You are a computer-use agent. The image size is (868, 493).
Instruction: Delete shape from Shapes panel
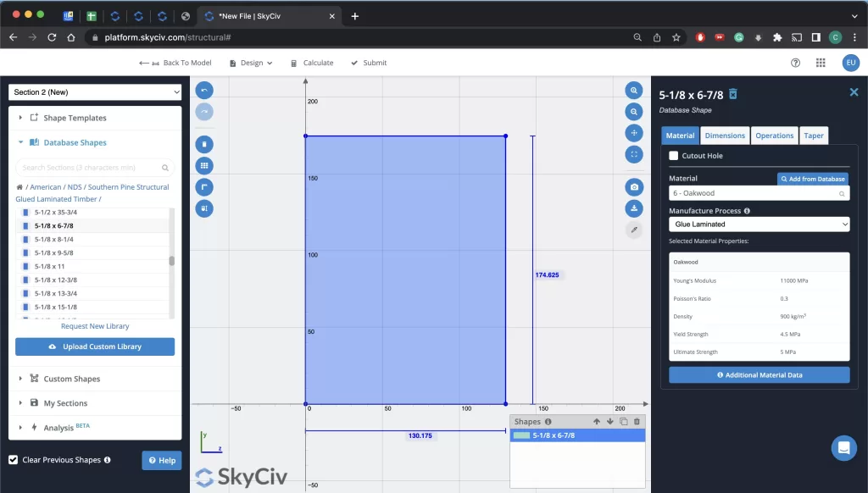coord(637,422)
